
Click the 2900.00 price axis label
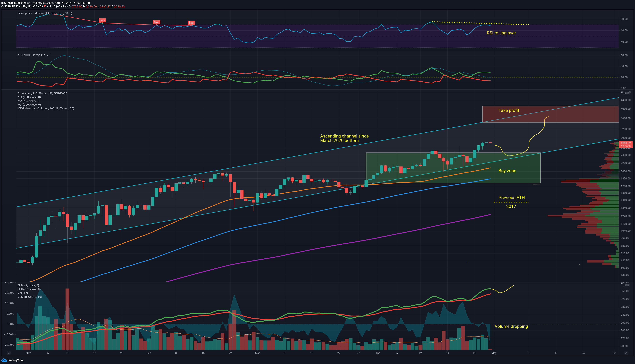[625, 138]
